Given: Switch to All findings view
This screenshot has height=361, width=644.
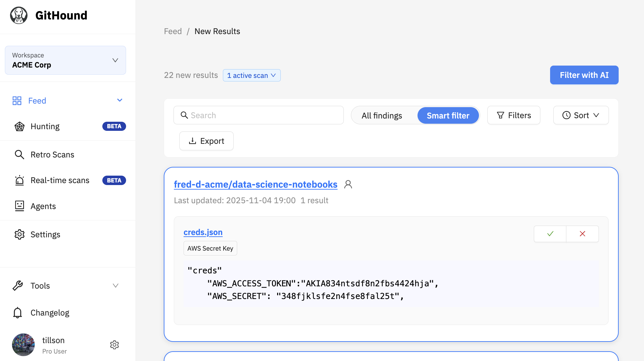Looking at the screenshot, I should point(382,116).
